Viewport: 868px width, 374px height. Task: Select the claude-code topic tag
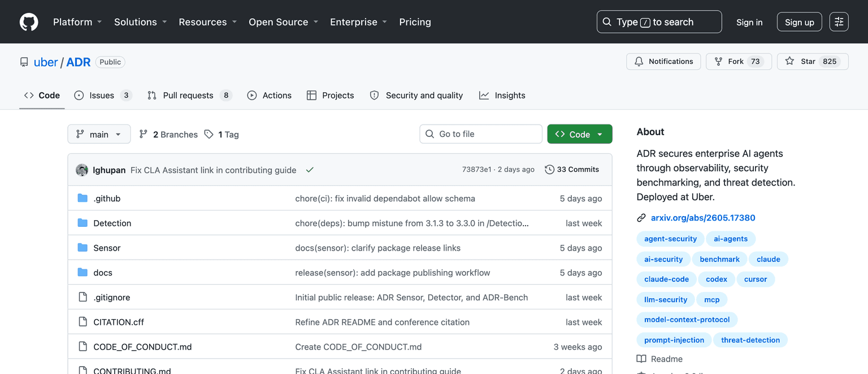(x=666, y=280)
